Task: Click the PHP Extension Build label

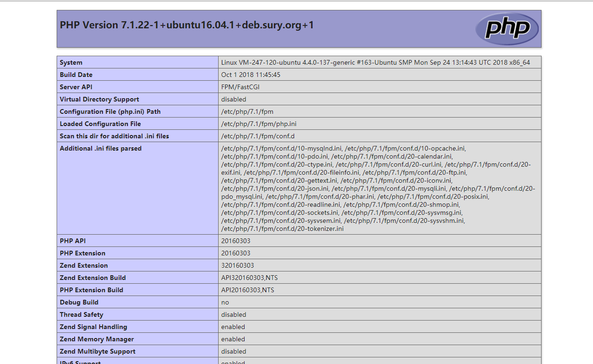Action: coord(92,290)
